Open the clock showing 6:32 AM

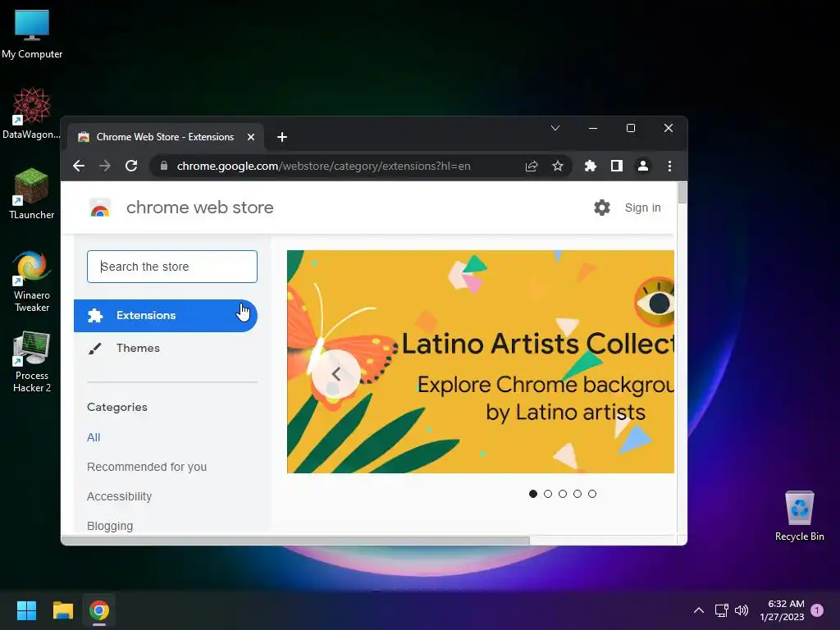pos(782,610)
